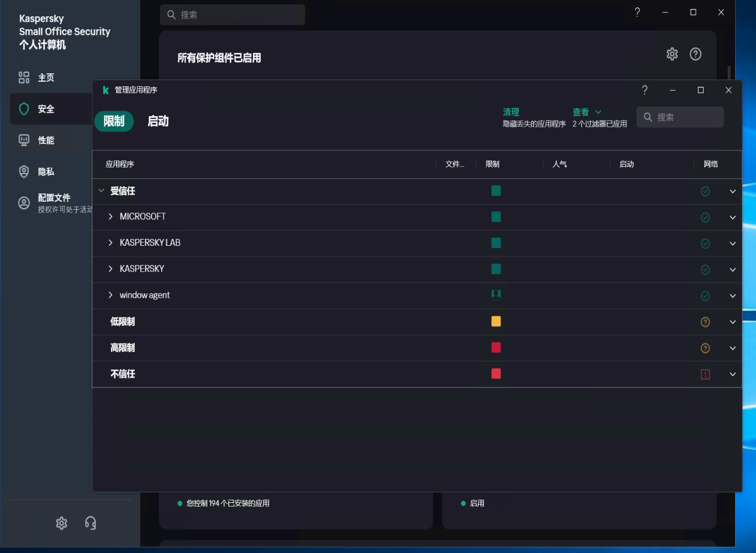Click the 启用 status text in main window
The width and height of the screenshot is (756, 553).
[477, 503]
